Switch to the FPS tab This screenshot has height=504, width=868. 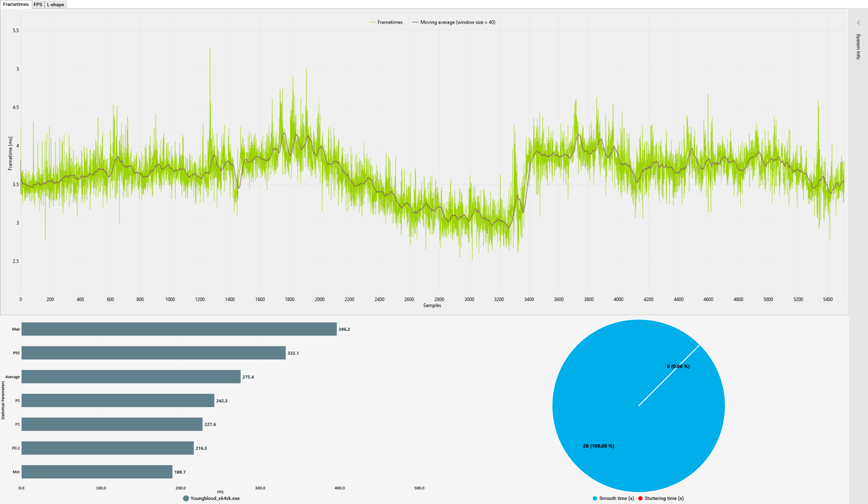coord(38,4)
